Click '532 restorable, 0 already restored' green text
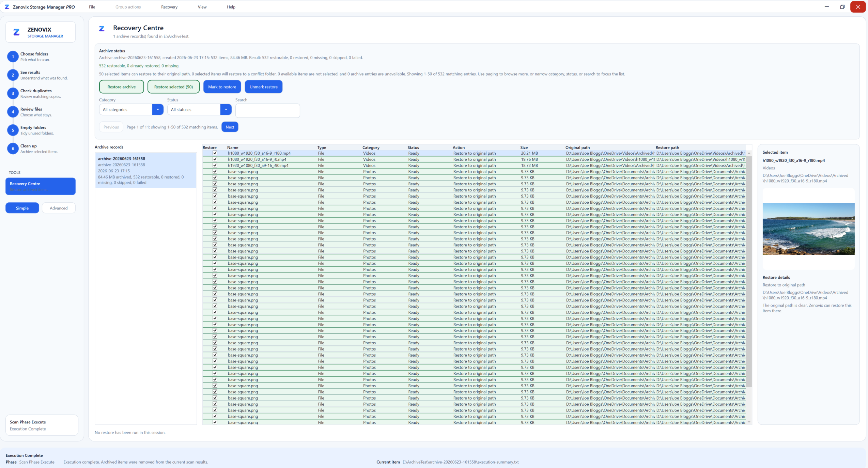 tap(139, 65)
